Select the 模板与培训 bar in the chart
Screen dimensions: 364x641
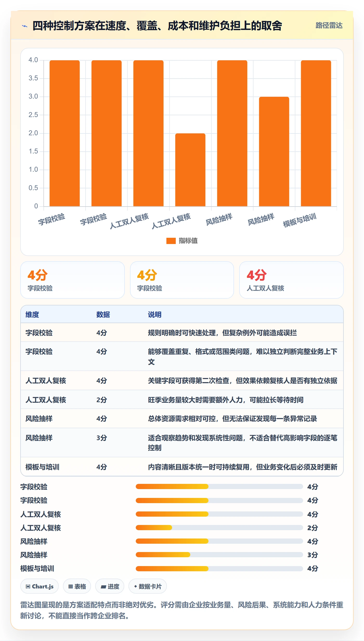pyautogui.click(x=316, y=133)
